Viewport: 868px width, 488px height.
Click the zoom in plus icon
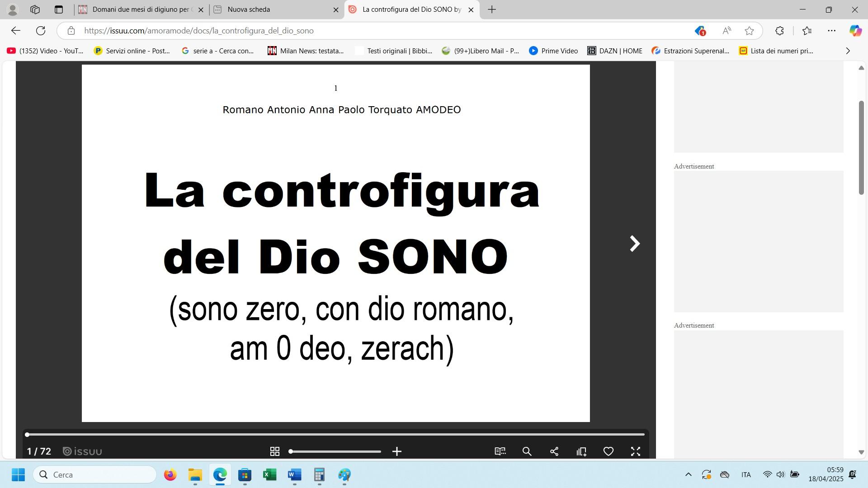pyautogui.click(x=397, y=451)
